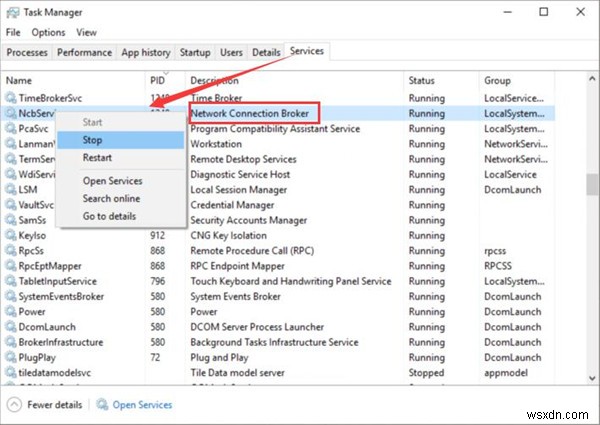Click the service icon beside KeyIso
This screenshot has height=425, width=600.
pyautogui.click(x=11, y=235)
